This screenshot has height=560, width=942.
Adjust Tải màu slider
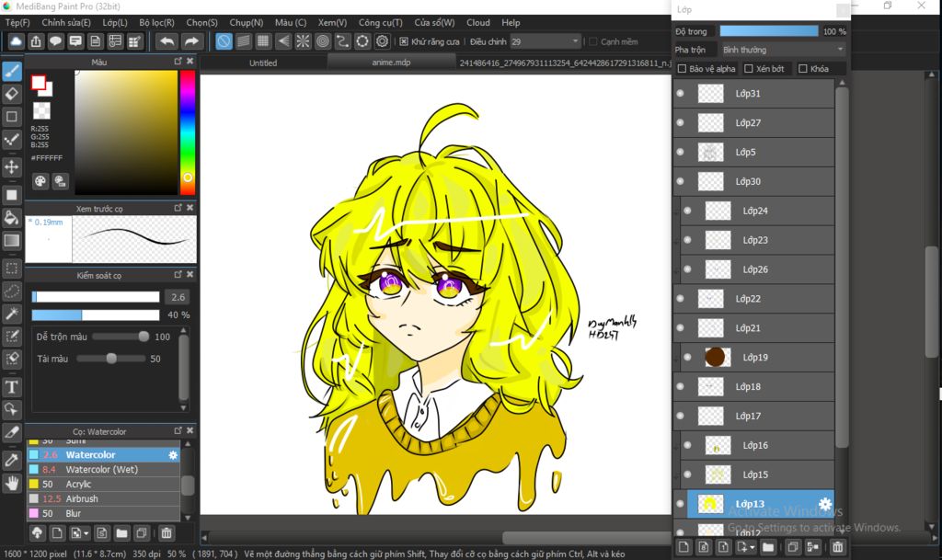point(111,359)
